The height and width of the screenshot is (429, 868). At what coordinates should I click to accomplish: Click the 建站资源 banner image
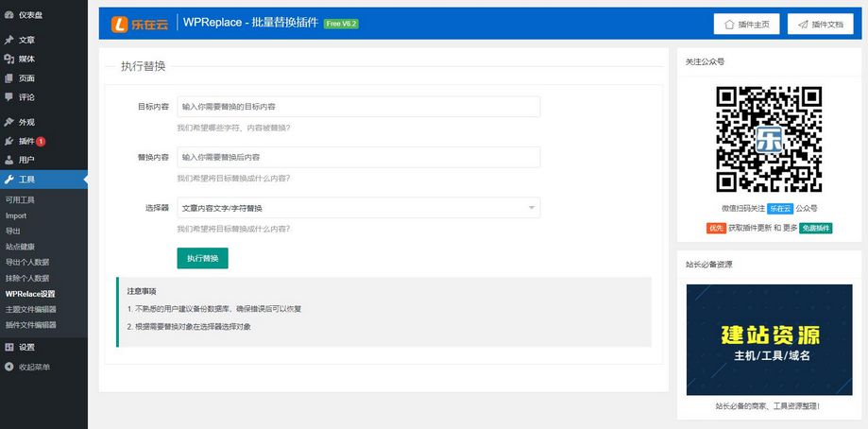click(769, 340)
